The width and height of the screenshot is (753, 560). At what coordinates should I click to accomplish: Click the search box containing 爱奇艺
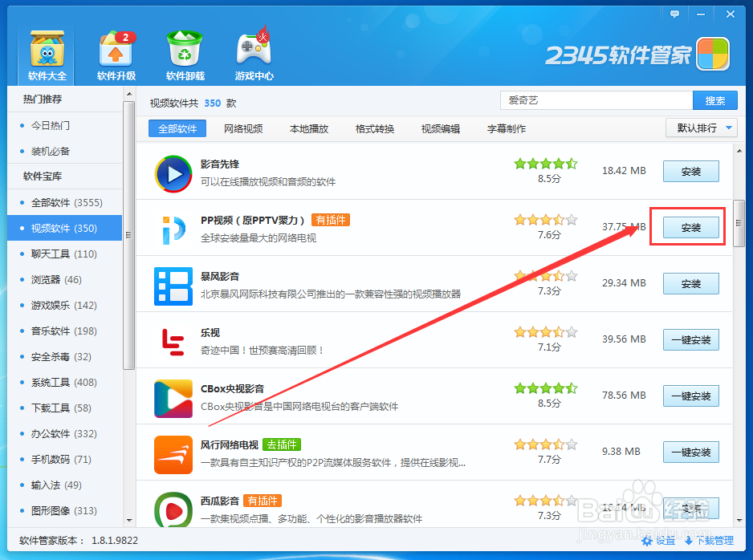[x=596, y=100]
